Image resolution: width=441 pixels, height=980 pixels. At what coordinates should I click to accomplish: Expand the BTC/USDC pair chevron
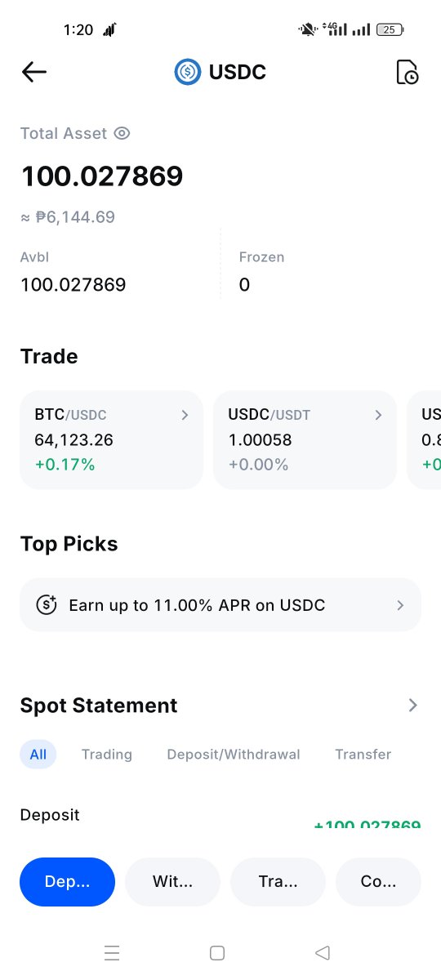point(185,415)
